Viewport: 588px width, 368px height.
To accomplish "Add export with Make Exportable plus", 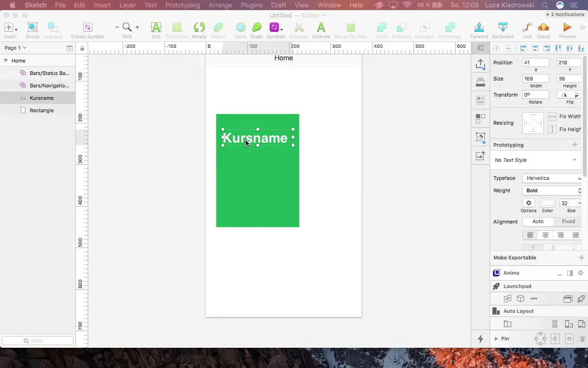I will pos(582,258).
